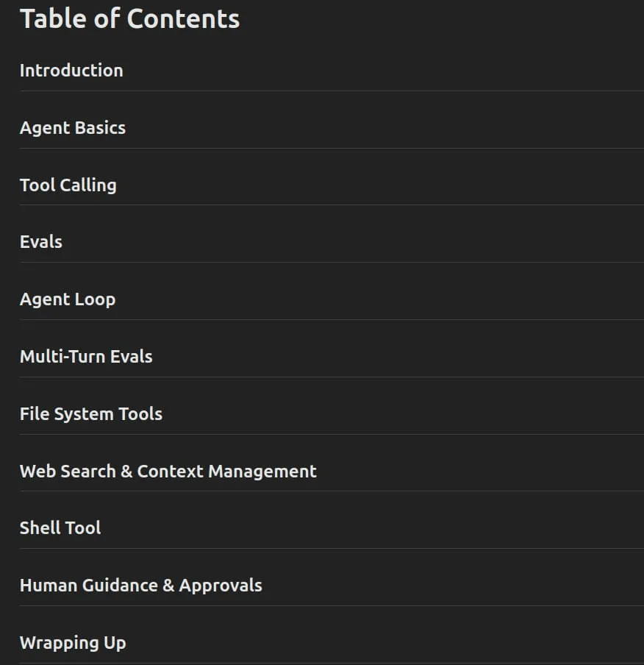
Task: Open the standalone Evals section
Action: (x=41, y=242)
